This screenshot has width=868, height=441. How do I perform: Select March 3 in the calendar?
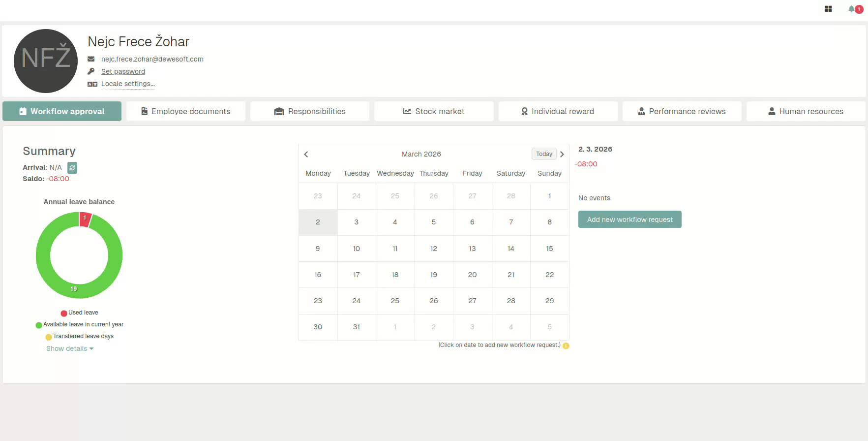(357, 222)
